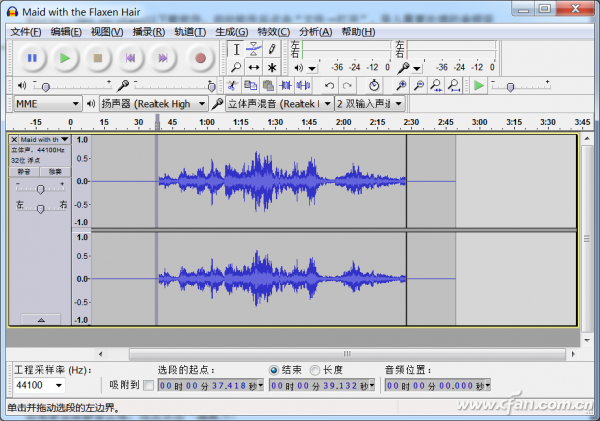Stop playback with the Stop button
The width and height of the screenshot is (600, 421).
coord(98,58)
